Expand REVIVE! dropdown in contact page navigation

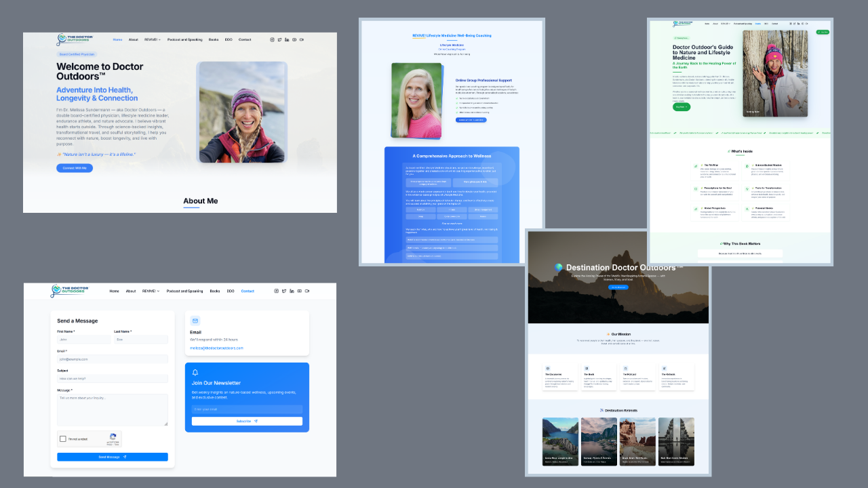[151, 291]
